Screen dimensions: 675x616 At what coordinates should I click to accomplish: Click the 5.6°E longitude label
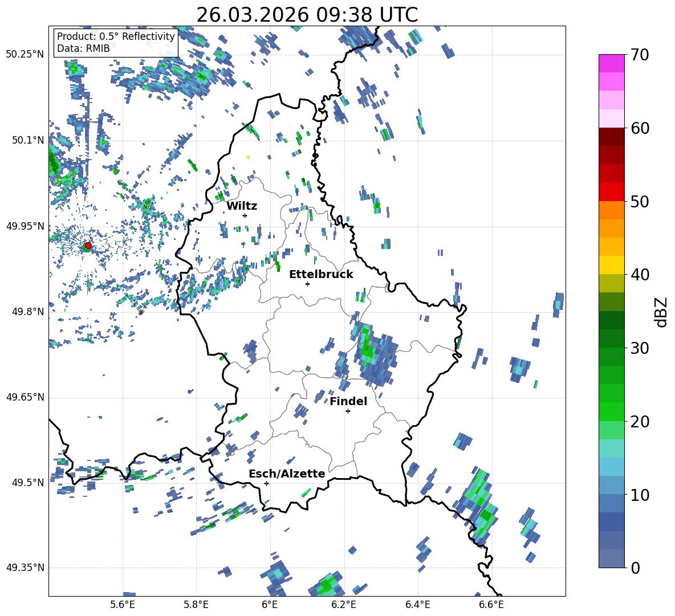click(x=123, y=605)
